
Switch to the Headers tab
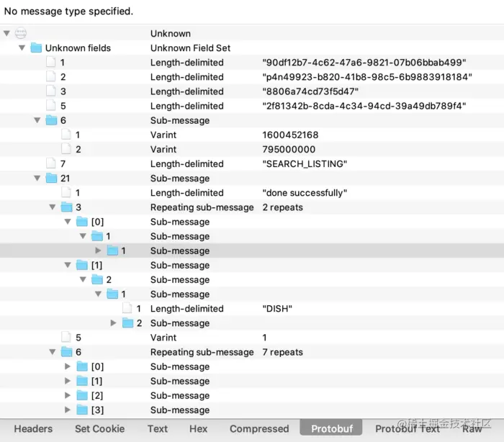click(33, 428)
